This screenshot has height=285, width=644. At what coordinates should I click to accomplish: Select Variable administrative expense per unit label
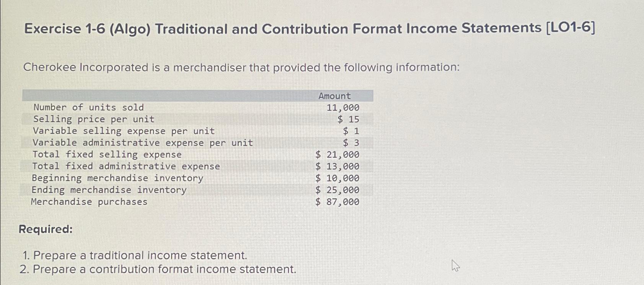(143, 143)
